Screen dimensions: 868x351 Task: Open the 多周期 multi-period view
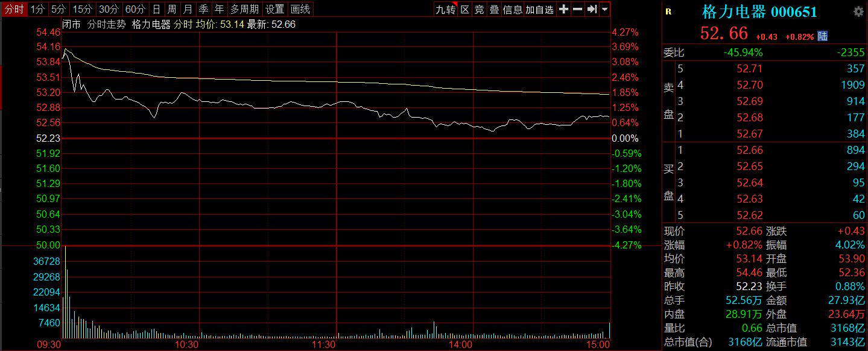[x=244, y=9]
